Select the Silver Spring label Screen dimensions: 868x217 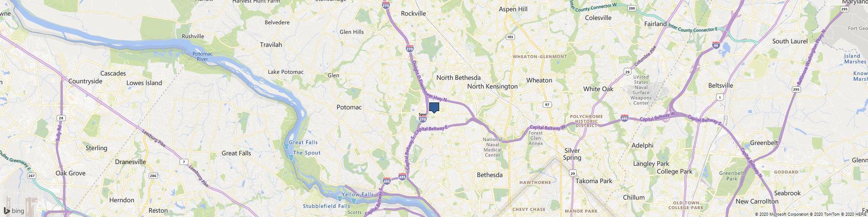pos(572,154)
